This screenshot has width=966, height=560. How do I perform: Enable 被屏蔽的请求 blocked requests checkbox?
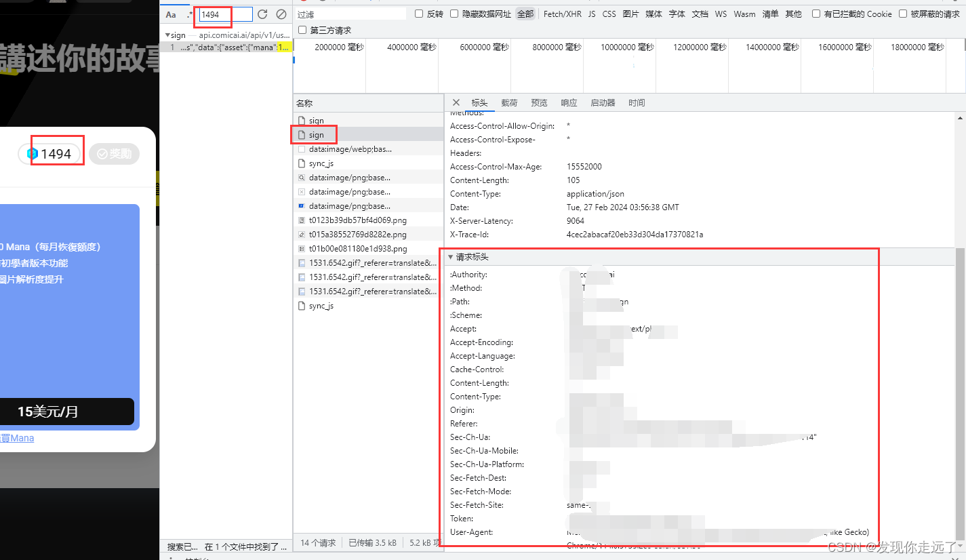point(903,14)
